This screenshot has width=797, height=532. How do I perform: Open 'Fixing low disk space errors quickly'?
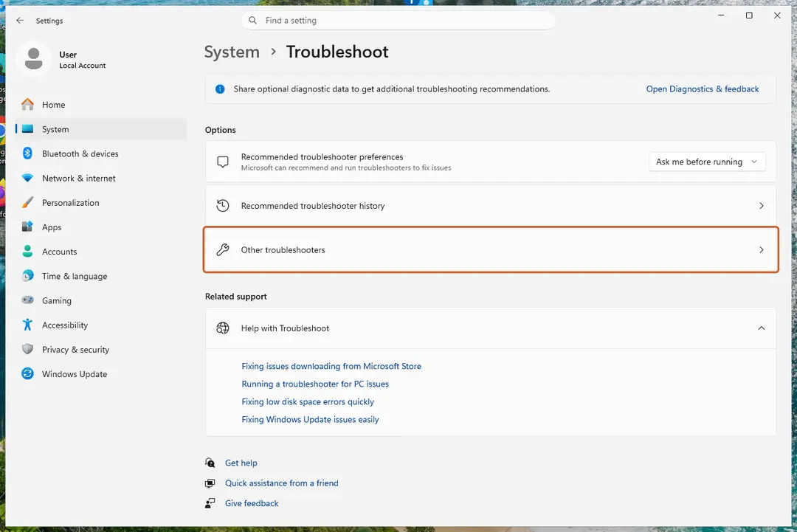coord(308,401)
